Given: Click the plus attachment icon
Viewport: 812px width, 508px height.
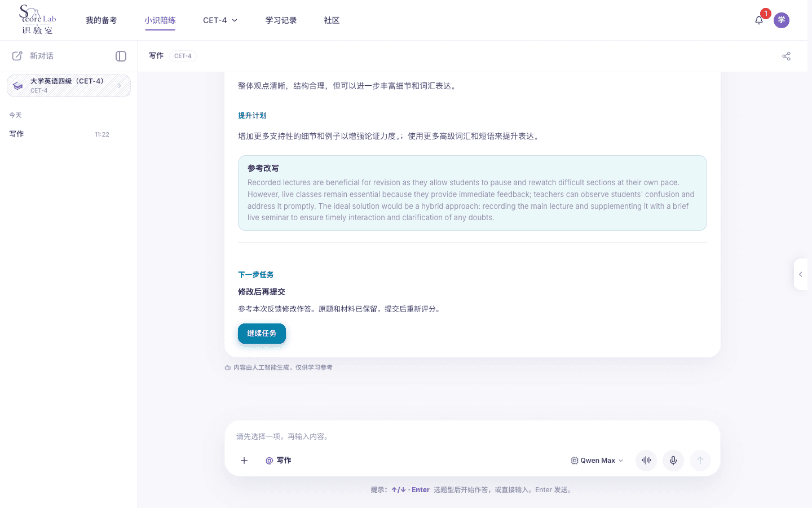Looking at the screenshot, I should pos(244,461).
